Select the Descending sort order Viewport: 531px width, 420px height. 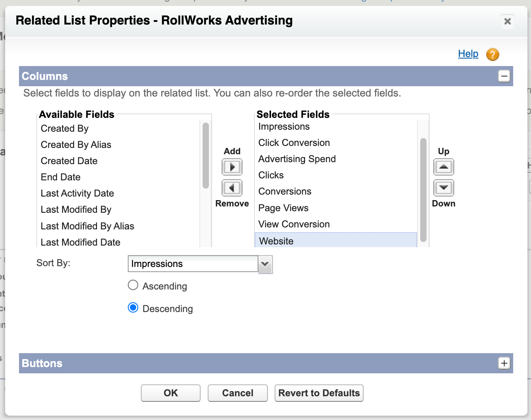[x=133, y=308]
